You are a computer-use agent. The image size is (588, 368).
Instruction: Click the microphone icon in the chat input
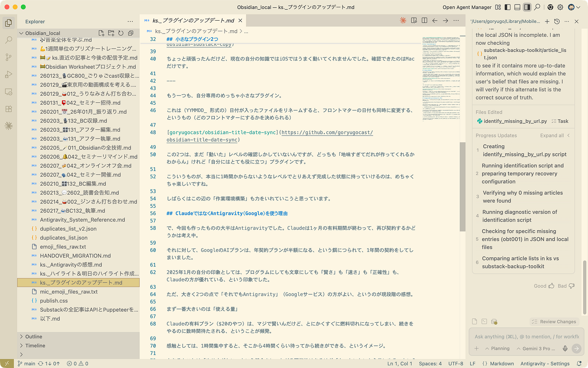pyautogui.click(x=565, y=348)
